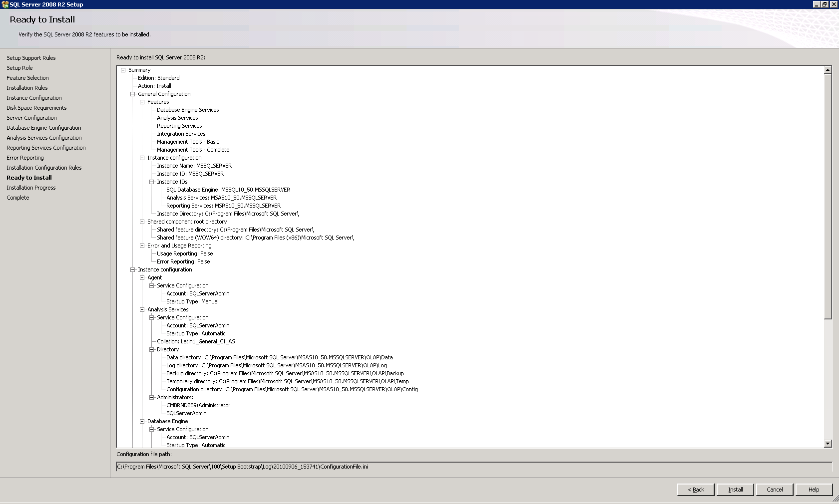
Task: Select Server Configuration step
Action: pyautogui.click(x=31, y=118)
